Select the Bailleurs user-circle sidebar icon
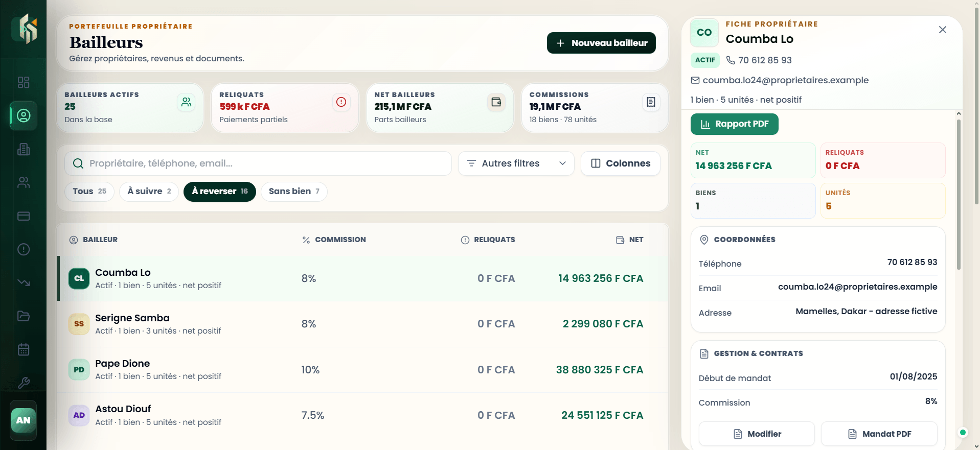Image resolution: width=980 pixels, height=450 pixels. tap(24, 115)
